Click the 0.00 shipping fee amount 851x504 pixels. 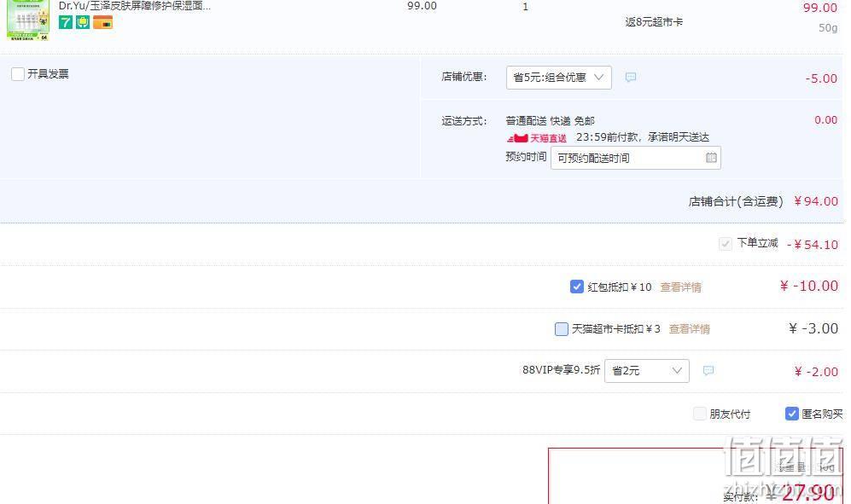(x=825, y=120)
